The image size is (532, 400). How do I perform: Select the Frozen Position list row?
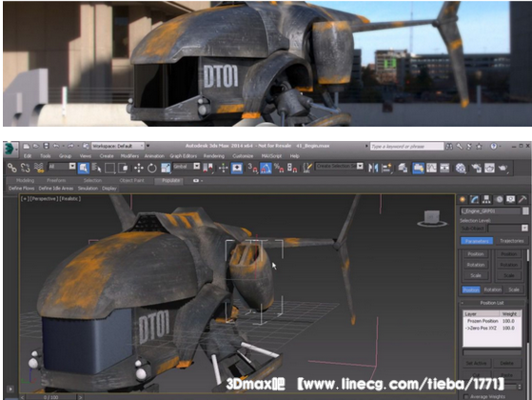coord(492,321)
